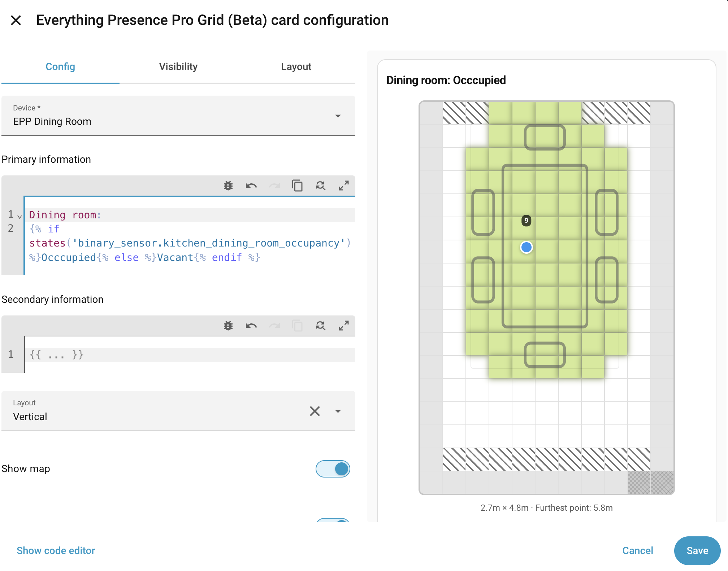
Task: Open find and replace in Primary information editor
Action: click(x=321, y=186)
